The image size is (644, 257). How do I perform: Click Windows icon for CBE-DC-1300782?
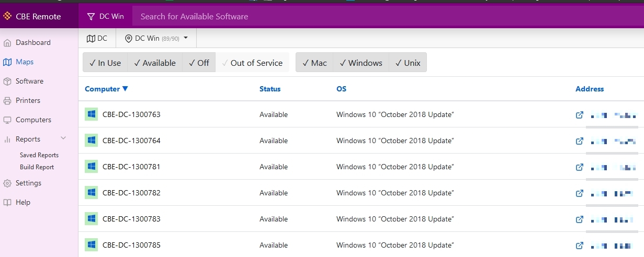pyautogui.click(x=92, y=193)
